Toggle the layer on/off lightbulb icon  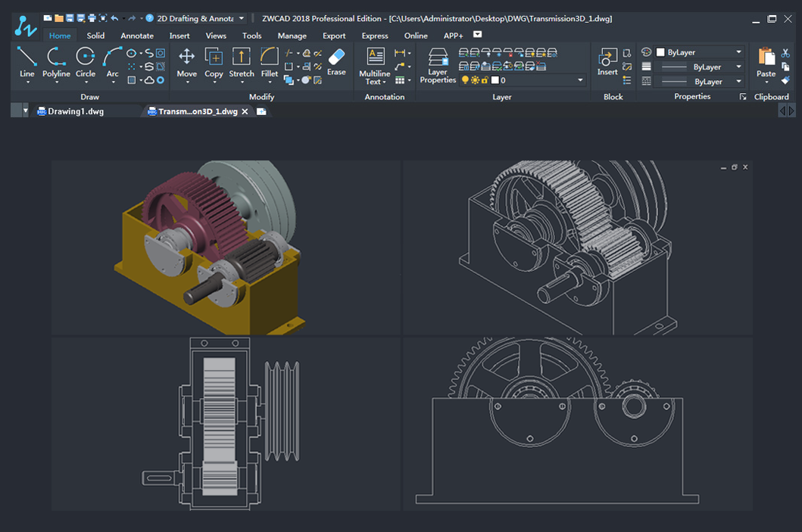[465, 80]
